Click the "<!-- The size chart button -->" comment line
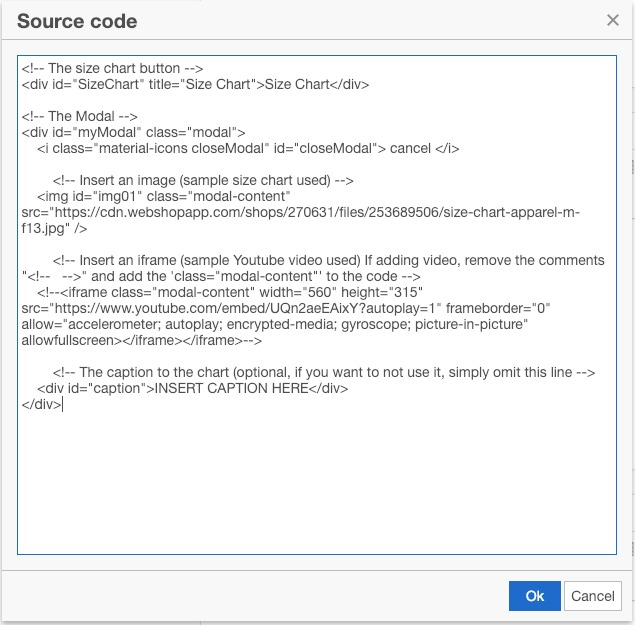Viewport: 635px width, 625px height. click(x=112, y=68)
